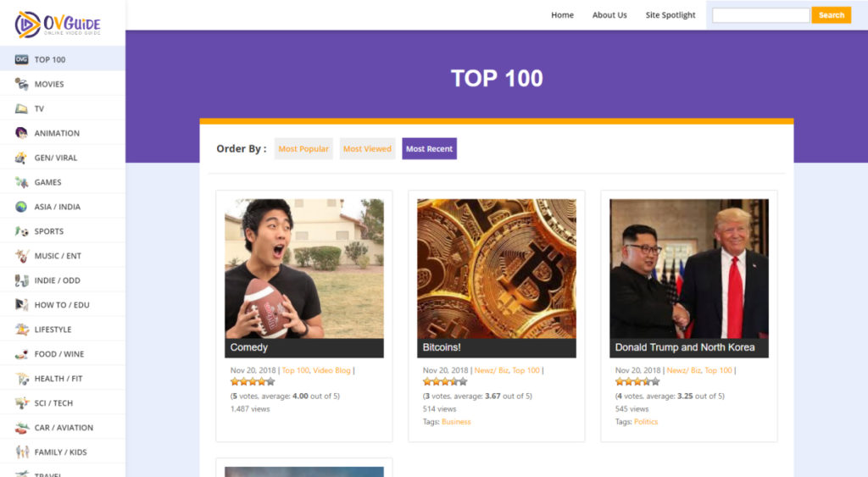
Task: Go to the Home menu item
Action: point(562,15)
